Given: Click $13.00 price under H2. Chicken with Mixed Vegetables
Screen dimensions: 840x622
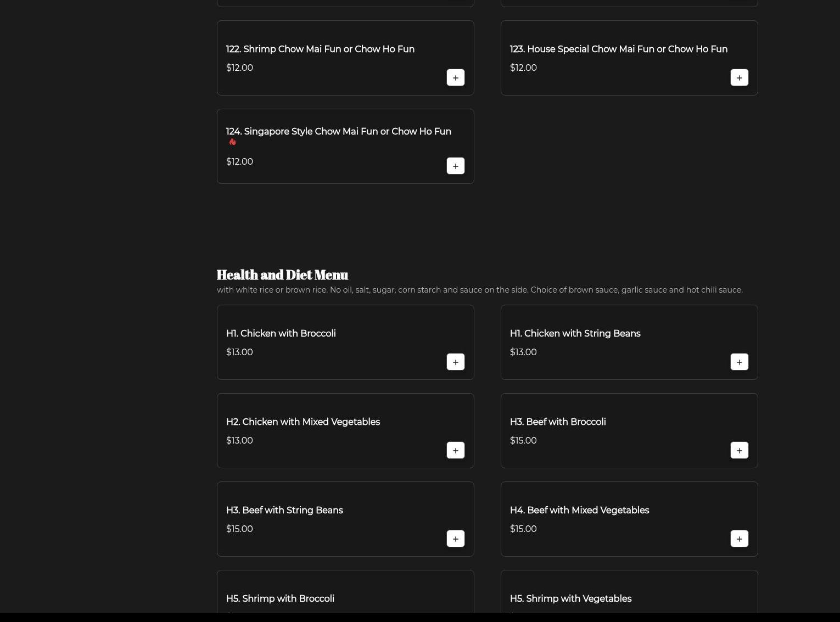Looking at the screenshot, I should pyautogui.click(x=239, y=440).
